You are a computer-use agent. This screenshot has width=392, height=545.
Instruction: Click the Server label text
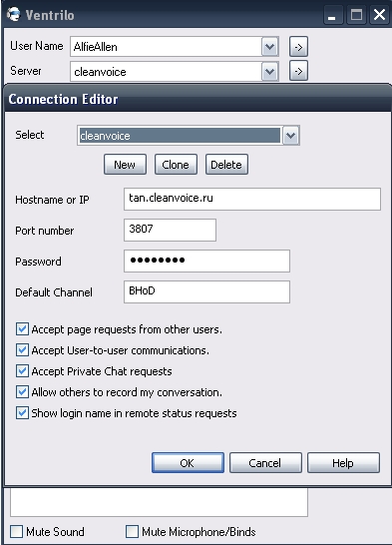point(26,71)
